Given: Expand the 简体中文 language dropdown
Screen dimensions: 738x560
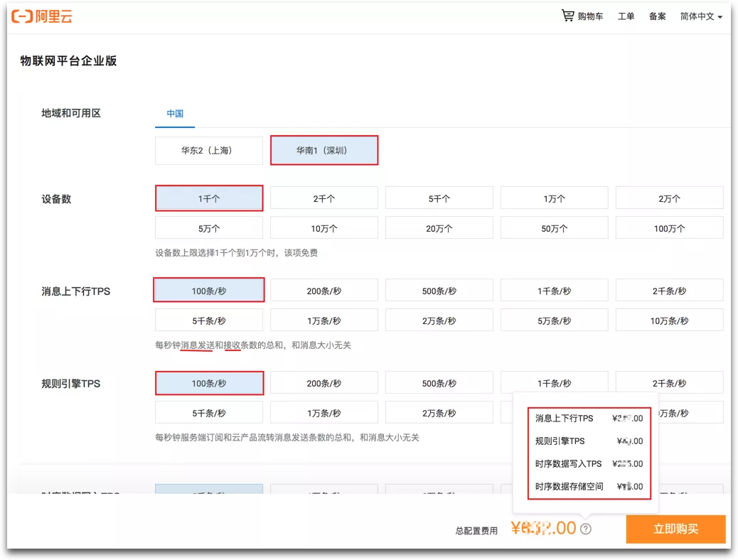Looking at the screenshot, I should (701, 16).
